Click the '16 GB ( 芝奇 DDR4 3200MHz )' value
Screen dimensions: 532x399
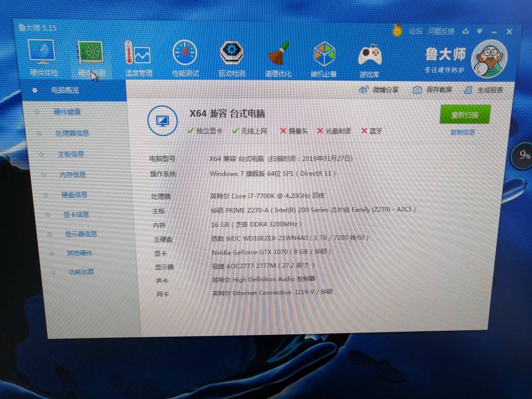tap(256, 224)
